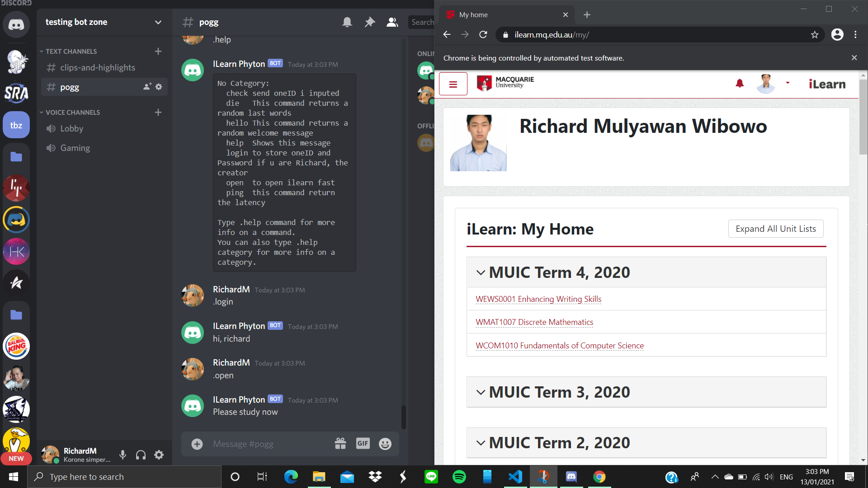Viewport: 868px width, 488px height.
Task: Add a new voice channel
Action: [158, 112]
